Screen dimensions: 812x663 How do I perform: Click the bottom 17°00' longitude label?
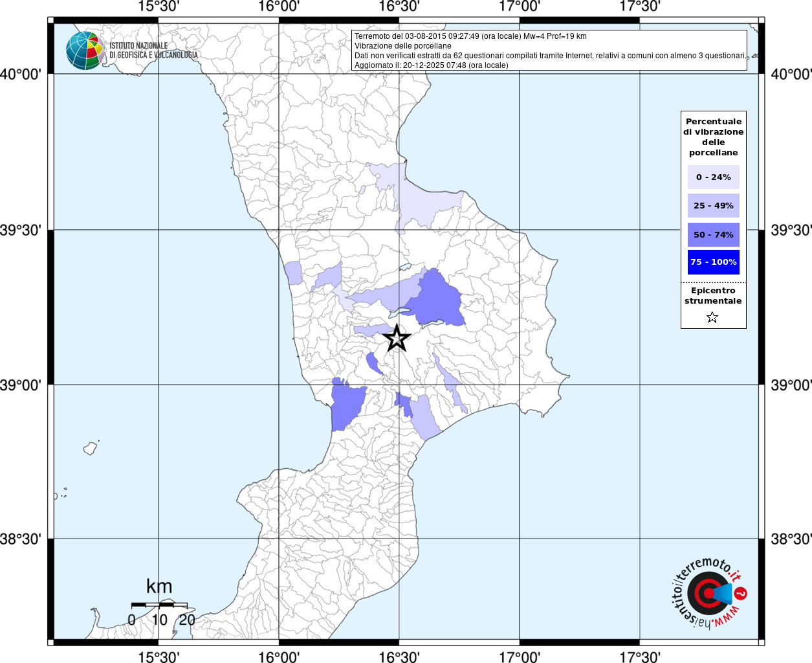(520, 657)
